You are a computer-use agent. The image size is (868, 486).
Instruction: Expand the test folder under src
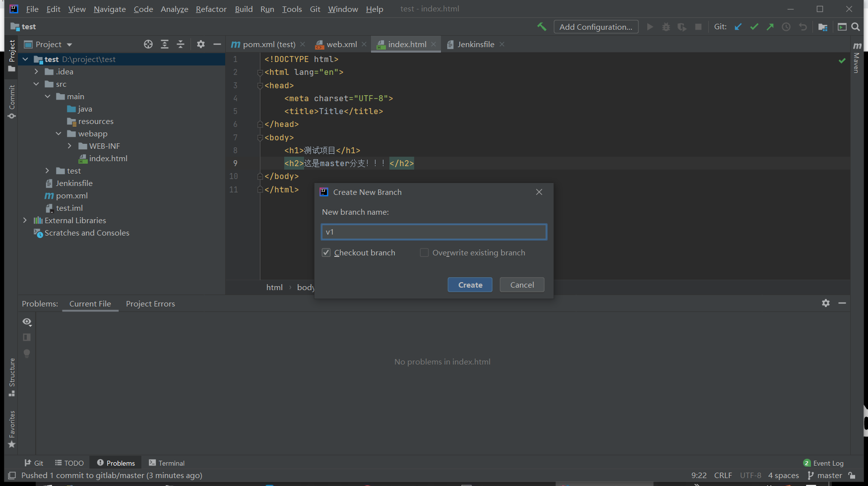[48, 171]
